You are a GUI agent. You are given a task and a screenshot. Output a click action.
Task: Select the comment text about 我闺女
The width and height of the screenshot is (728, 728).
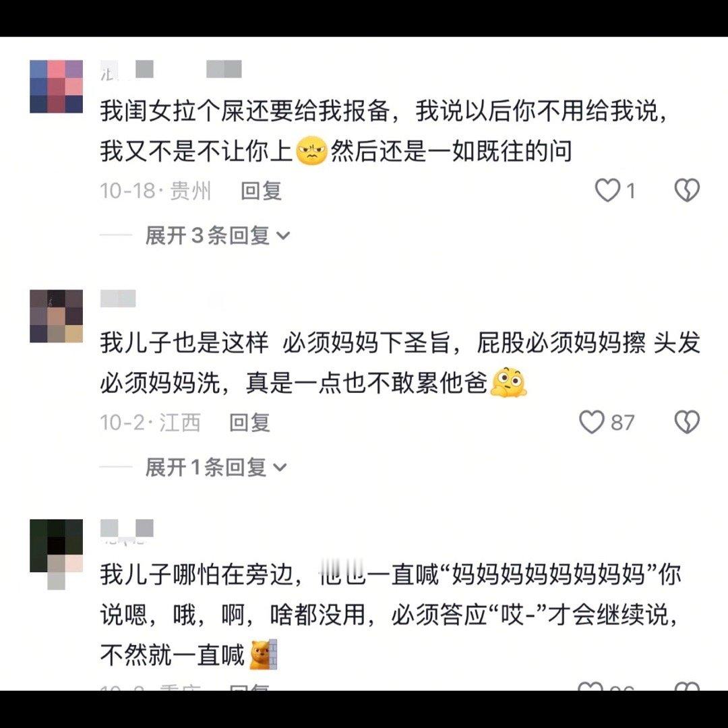coord(384,131)
